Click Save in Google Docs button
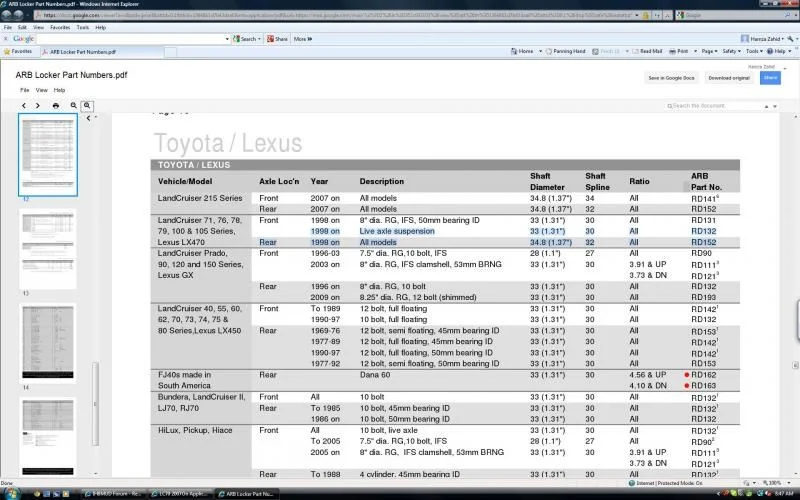Image resolution: width=800 pixels, height=500 pixels. click(x=671, y=78)
